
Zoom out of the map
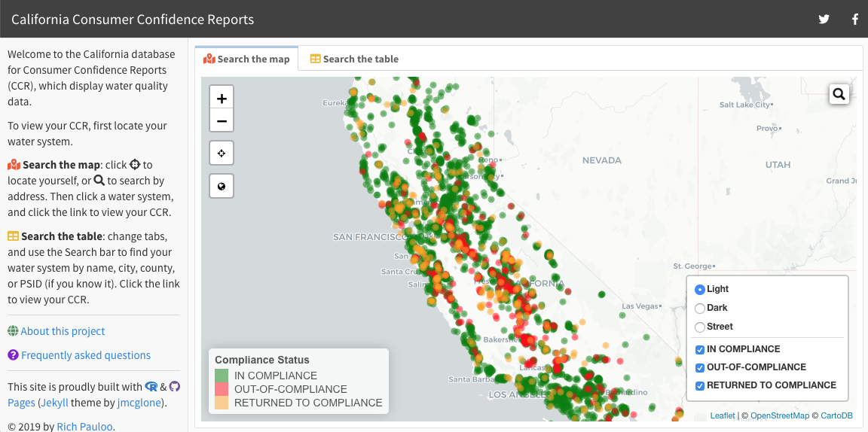click(x=222, y=120)
